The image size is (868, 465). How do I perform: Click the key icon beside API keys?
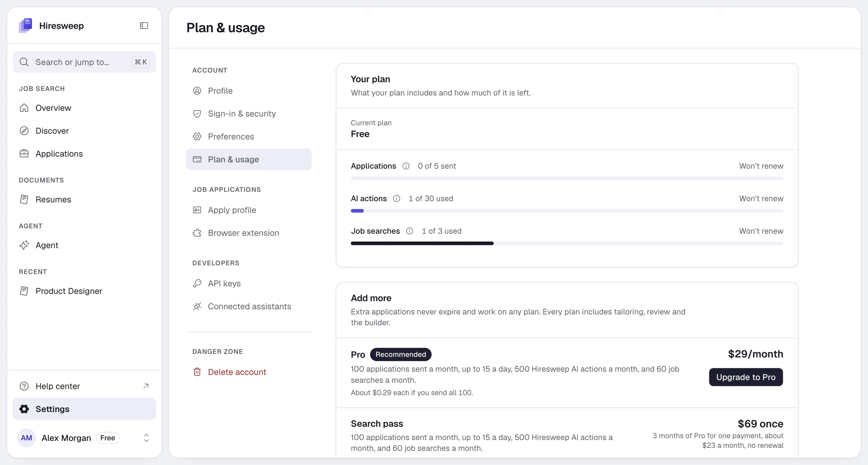coord(197,283)
